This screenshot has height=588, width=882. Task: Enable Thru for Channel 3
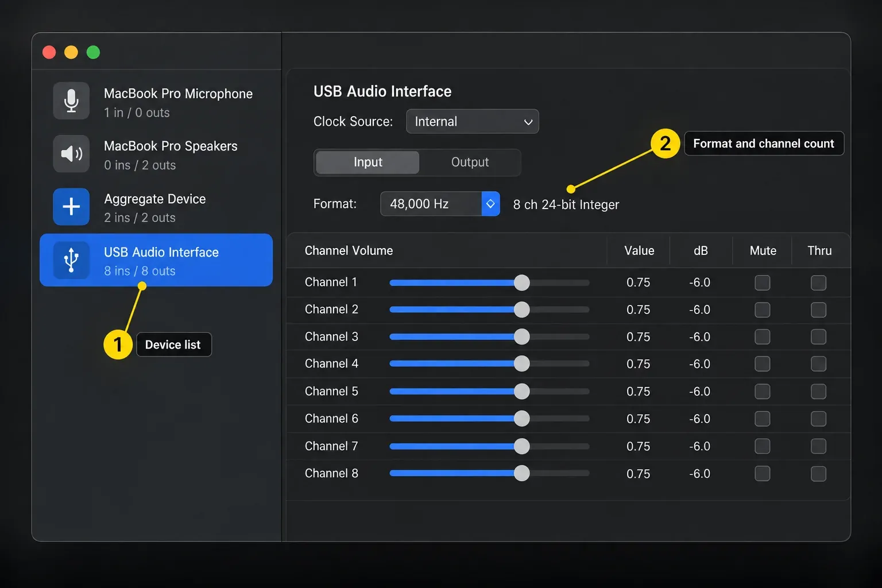(x=818, y=337)
